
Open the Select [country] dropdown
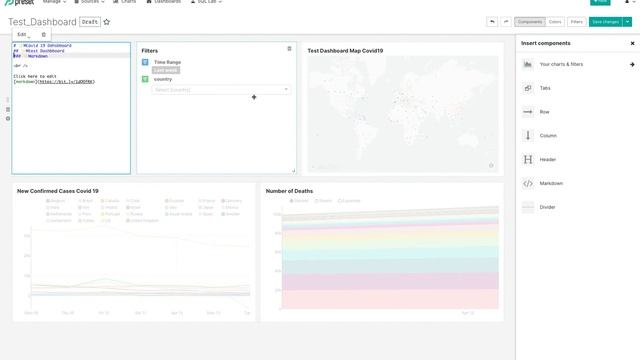(221, 89)
